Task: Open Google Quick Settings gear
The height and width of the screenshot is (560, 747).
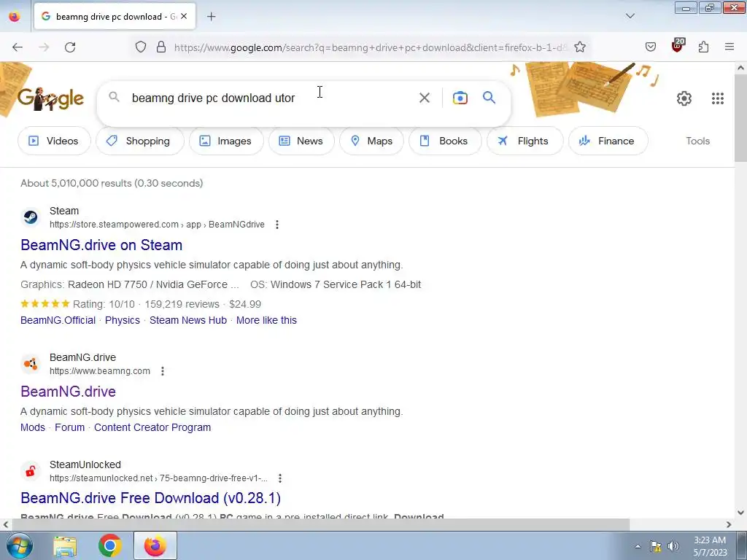Action: pos(684,98)
